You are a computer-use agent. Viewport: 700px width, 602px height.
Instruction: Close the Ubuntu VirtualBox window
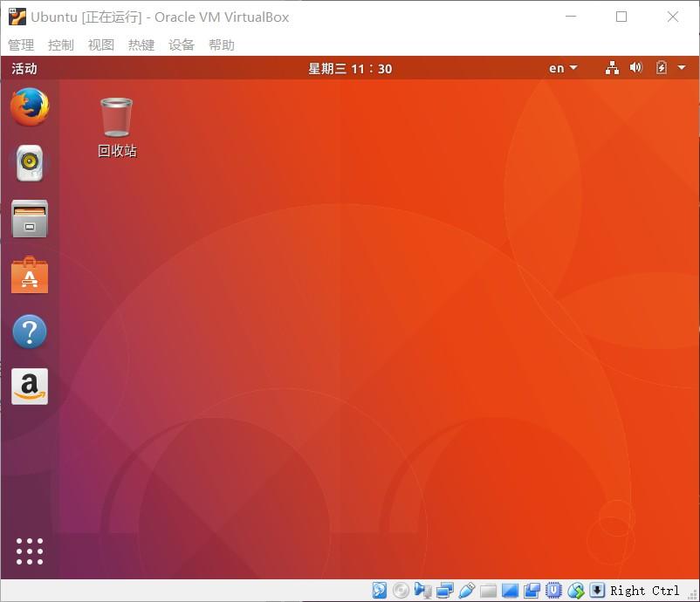point(672,17)
